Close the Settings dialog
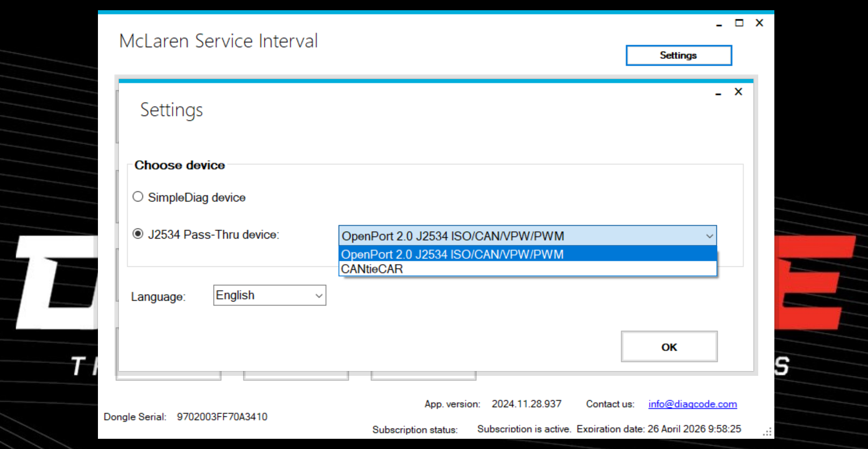This screenshot has height=449, width=868. (738, 92)
